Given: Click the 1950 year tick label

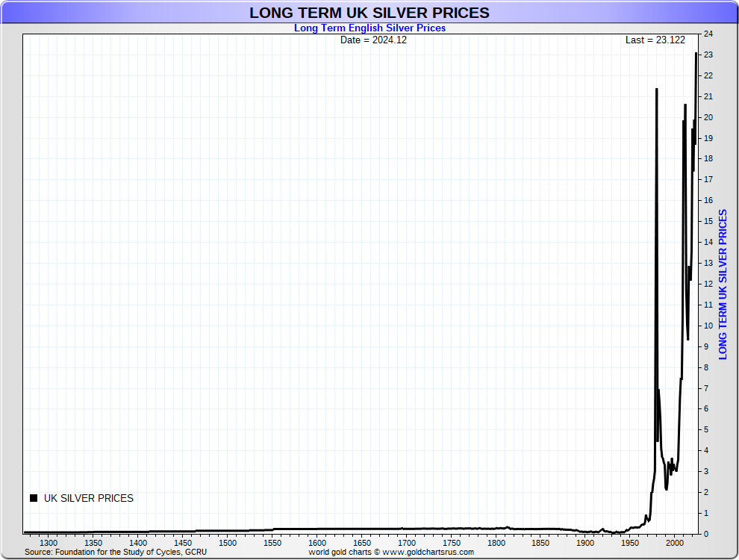Looking at the screenshot, I should pos(630,543).
